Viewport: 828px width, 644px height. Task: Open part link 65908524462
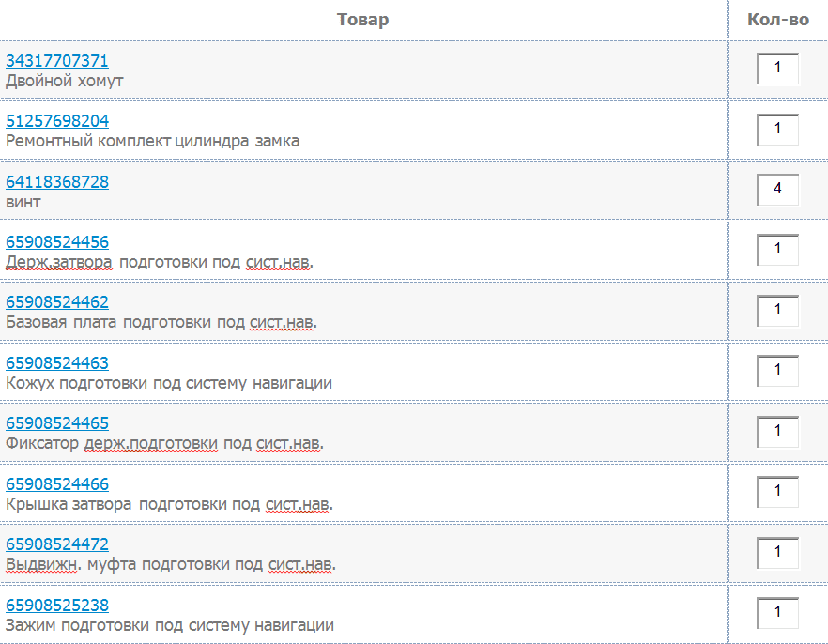(x=57, y=302)
